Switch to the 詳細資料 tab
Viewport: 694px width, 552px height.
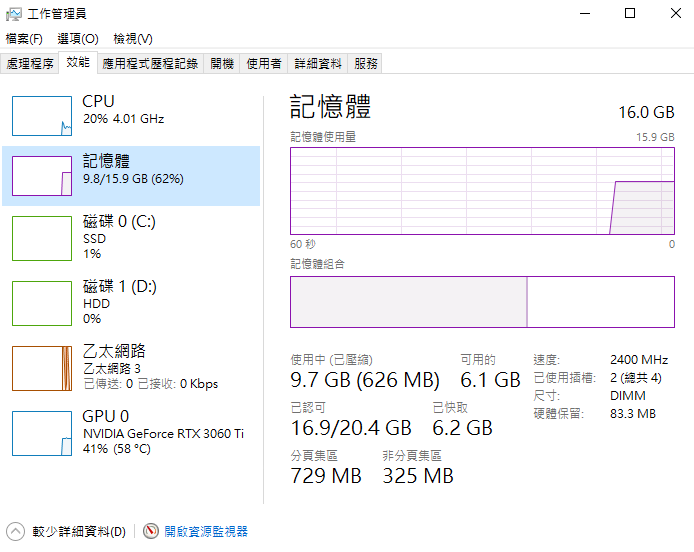pos(318,63)
